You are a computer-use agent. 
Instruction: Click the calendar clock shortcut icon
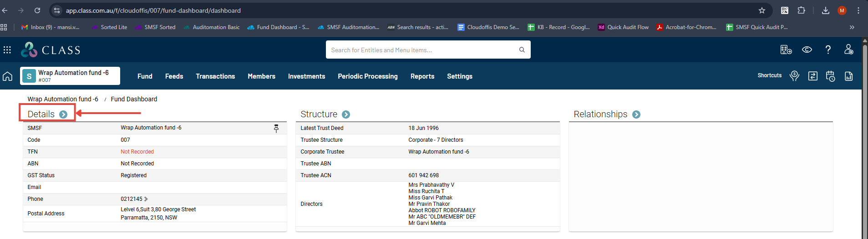tap(830, 76)
